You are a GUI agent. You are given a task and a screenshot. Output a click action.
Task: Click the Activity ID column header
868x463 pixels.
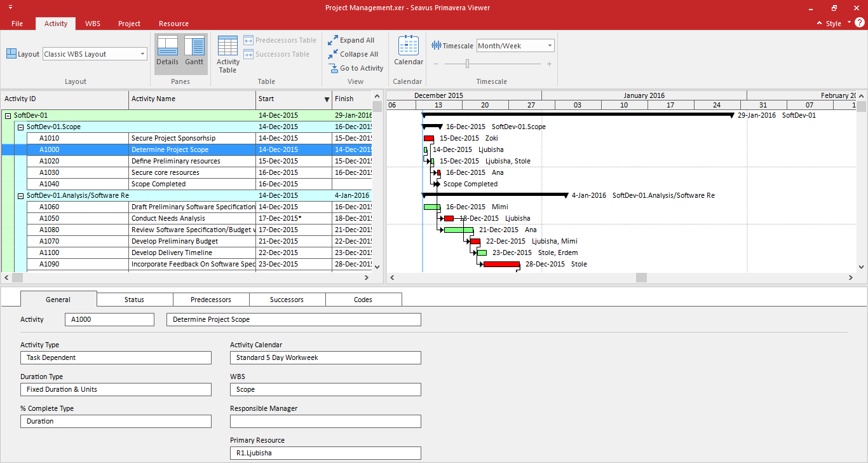[65, 99]
